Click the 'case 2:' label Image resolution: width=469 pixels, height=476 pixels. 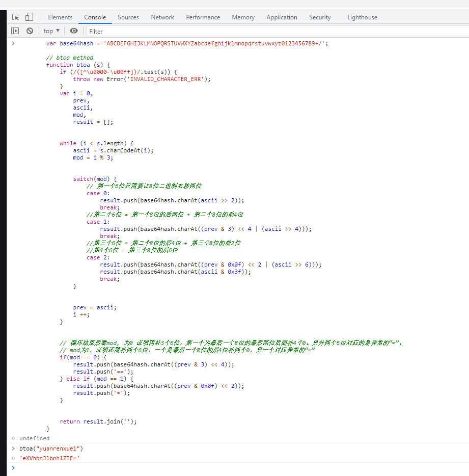(x=98, y=257)
